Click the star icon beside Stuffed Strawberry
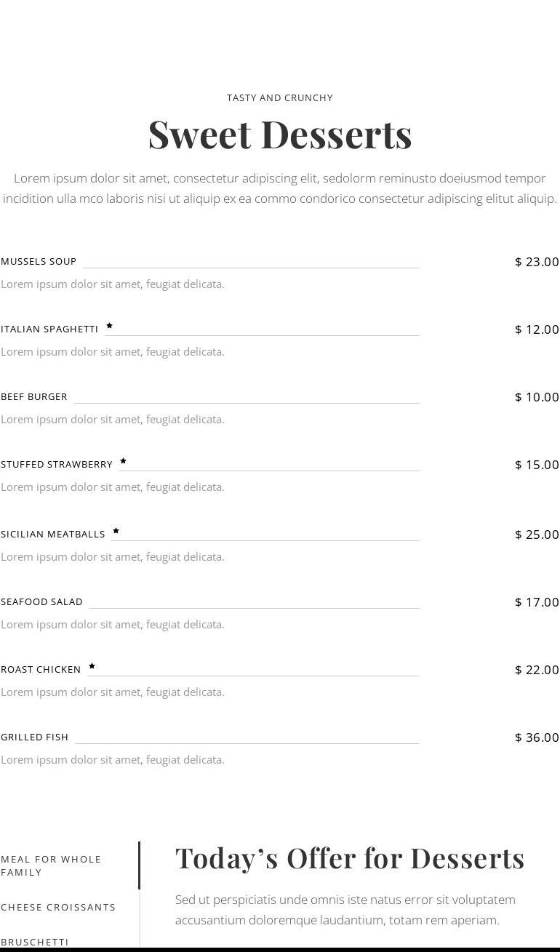560x952 pixels. tap(123, 461)
